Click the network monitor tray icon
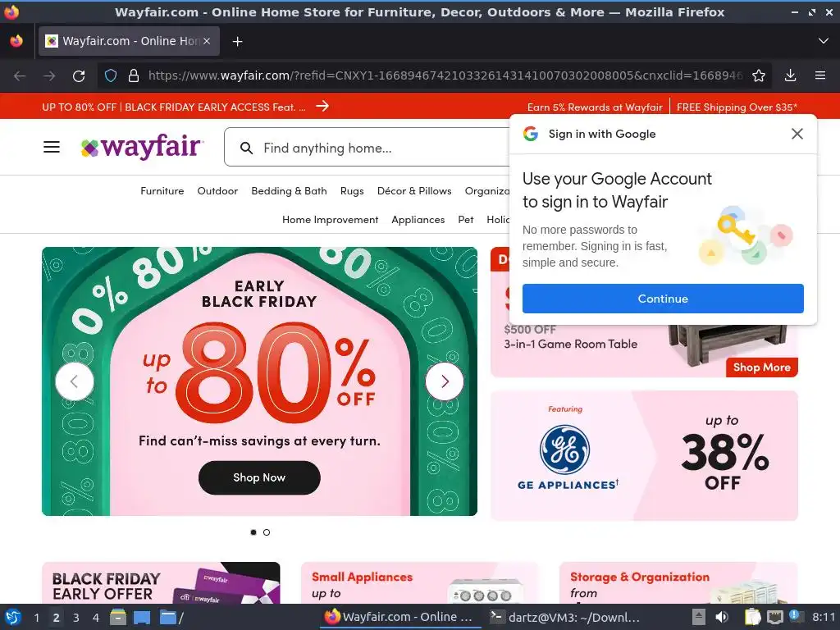The height and width of the screenshot is (630, 840). click(774, 617)
